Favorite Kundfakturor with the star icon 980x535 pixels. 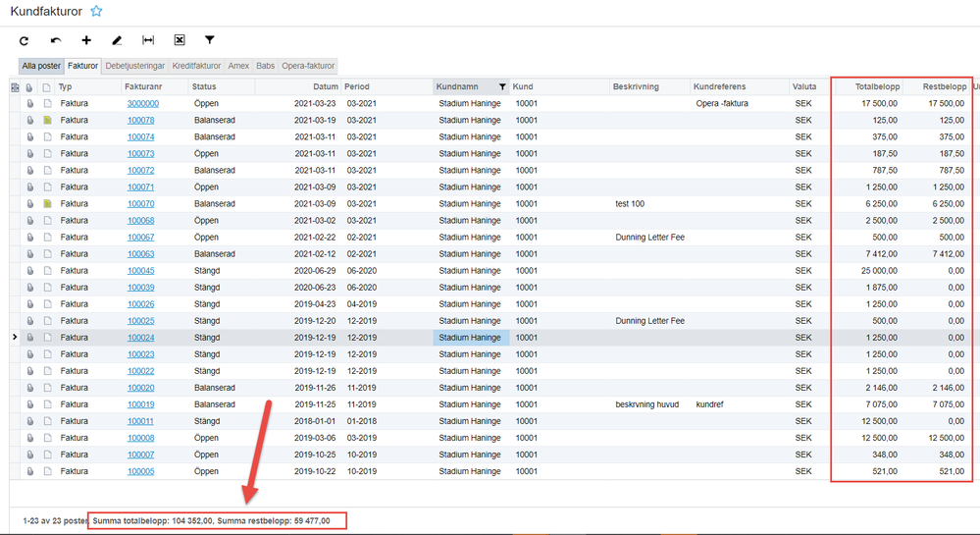(x=96, y=11)
